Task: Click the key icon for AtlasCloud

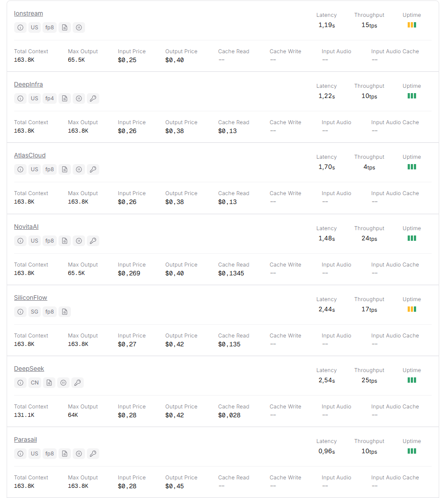Action: (x=93, y=169)
